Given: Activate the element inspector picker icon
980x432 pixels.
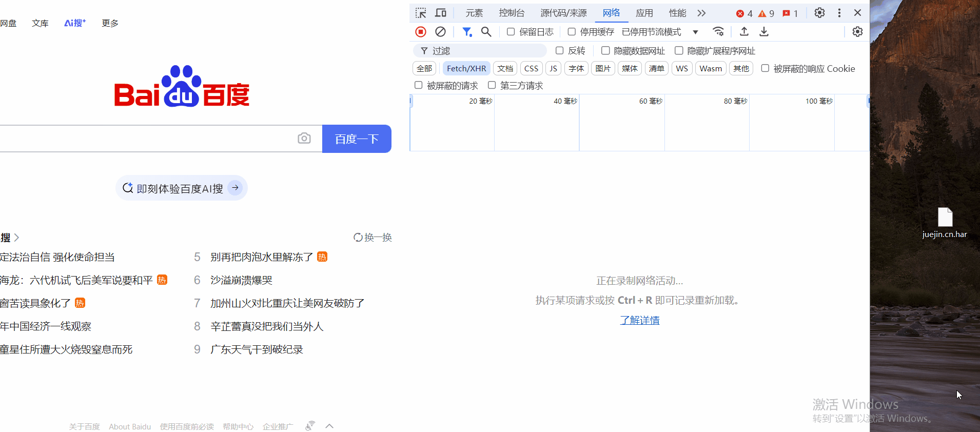Looking at the screenshot, I should (421, 13).
